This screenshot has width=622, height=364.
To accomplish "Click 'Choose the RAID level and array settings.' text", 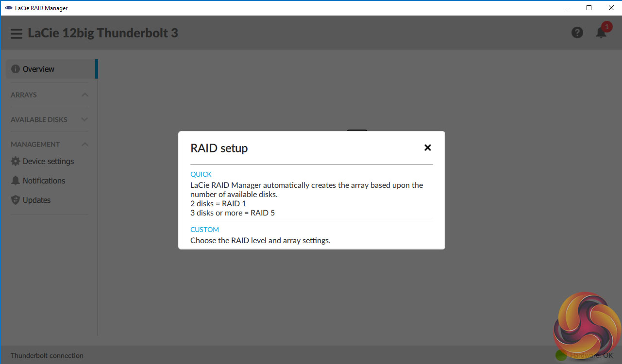I will [x=260, y=240].
